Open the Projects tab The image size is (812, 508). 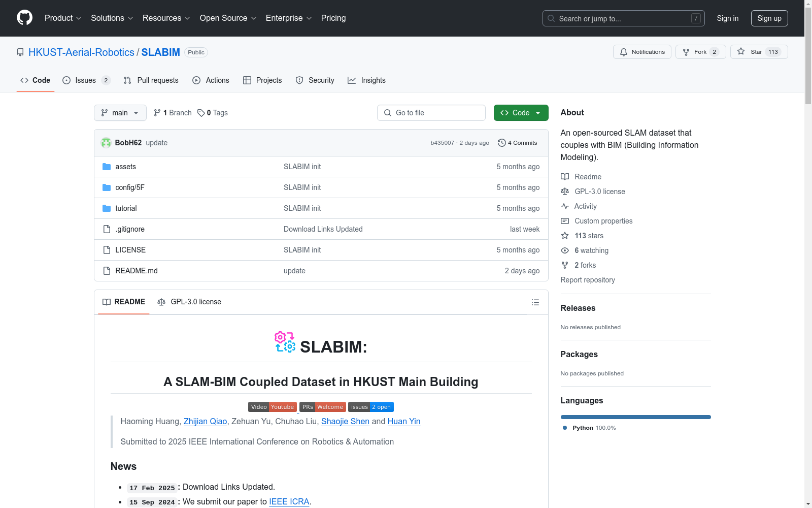click(262, 80)
